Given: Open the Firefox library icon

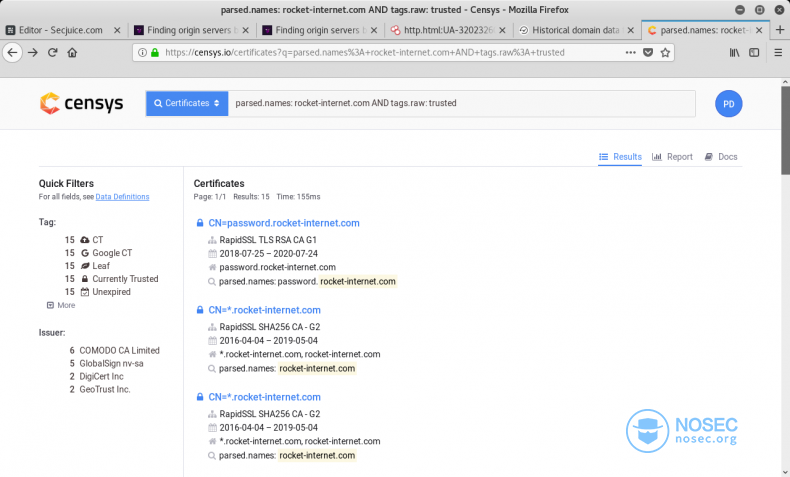Looking at the screenshot, I should pos(735,52).
